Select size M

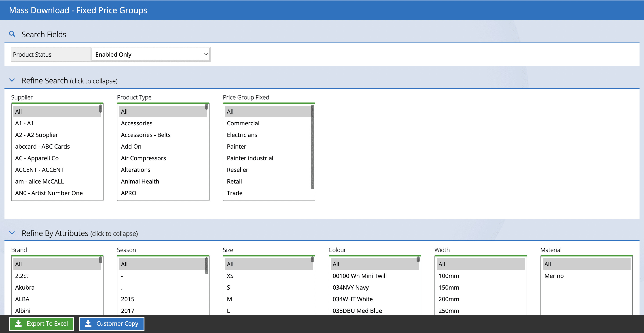tap(269, 299)
